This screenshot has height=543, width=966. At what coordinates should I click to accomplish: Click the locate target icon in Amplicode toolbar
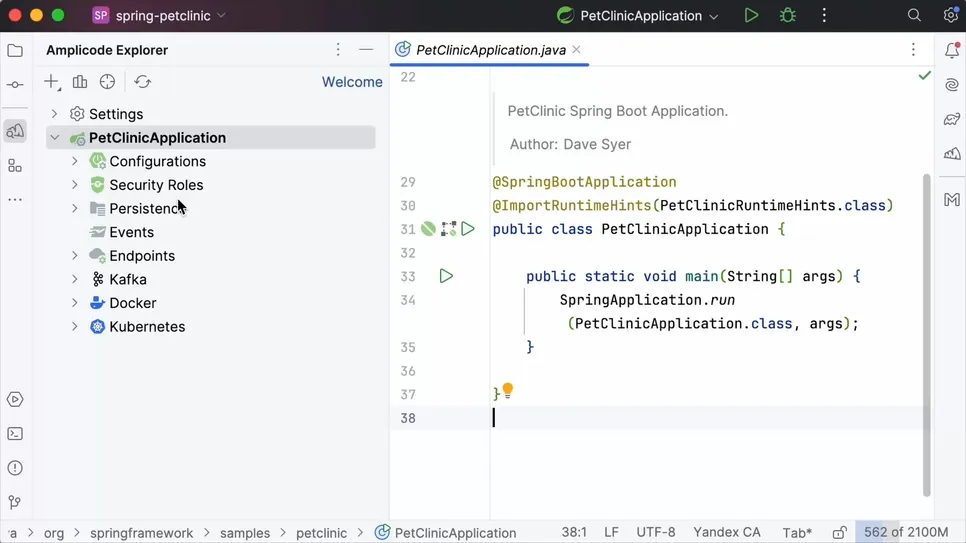(107, 82)
